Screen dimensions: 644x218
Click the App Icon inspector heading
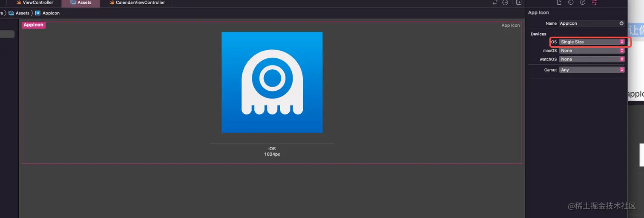pyautogui.click(x=538, y=13)
